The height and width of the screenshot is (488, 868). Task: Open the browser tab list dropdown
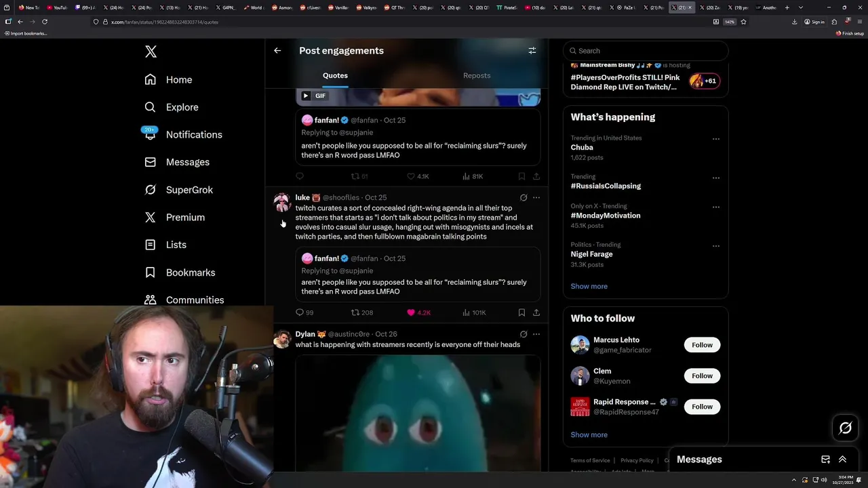click(801, 7)
